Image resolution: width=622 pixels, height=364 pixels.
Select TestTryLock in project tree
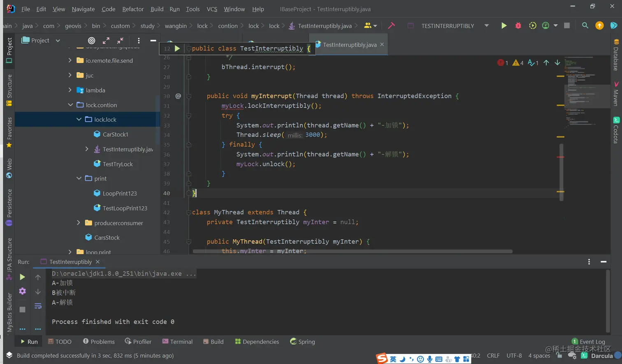tap(118, 164)
